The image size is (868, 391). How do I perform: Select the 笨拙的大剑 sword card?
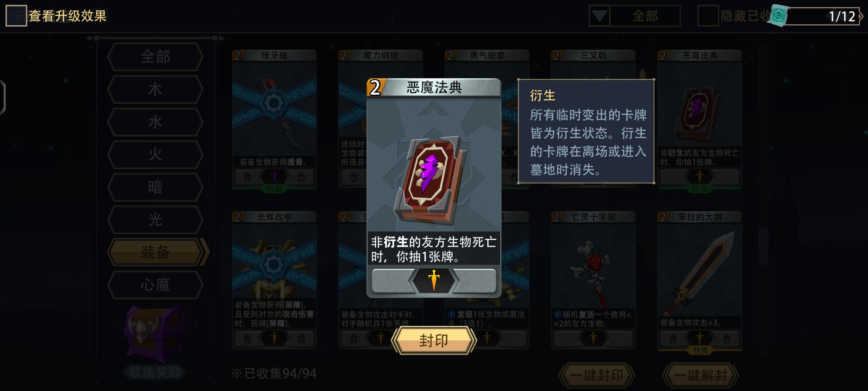tap(700, 280)
